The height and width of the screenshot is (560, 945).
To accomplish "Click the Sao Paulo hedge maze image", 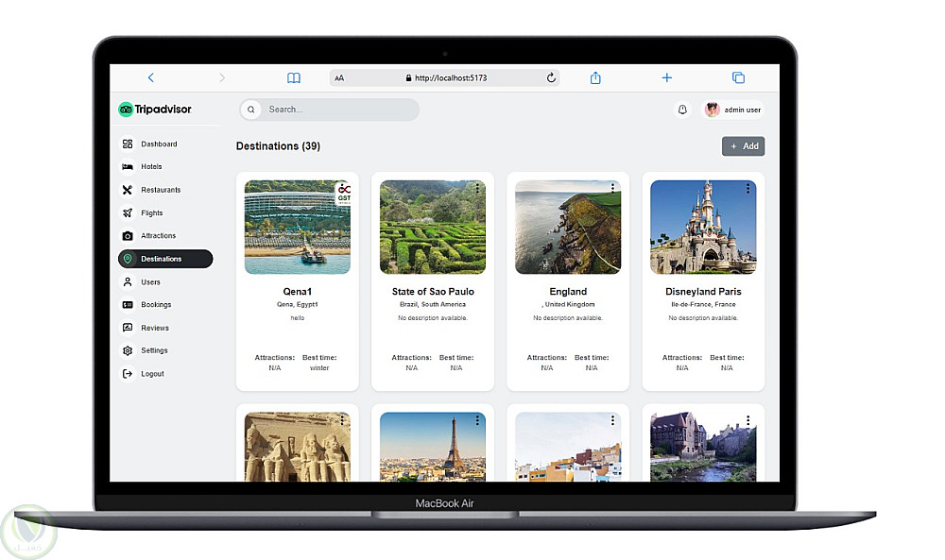I will tap(432, 227).
